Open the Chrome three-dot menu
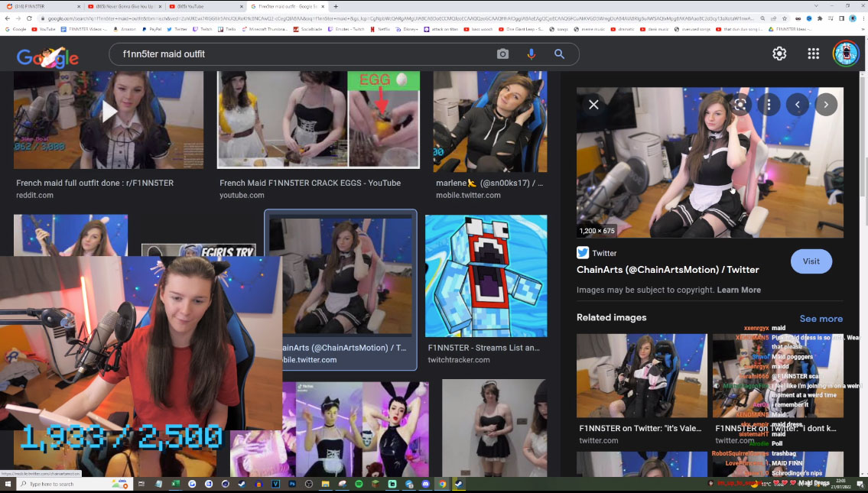The image size is (868, 493). tap(862, 18)
